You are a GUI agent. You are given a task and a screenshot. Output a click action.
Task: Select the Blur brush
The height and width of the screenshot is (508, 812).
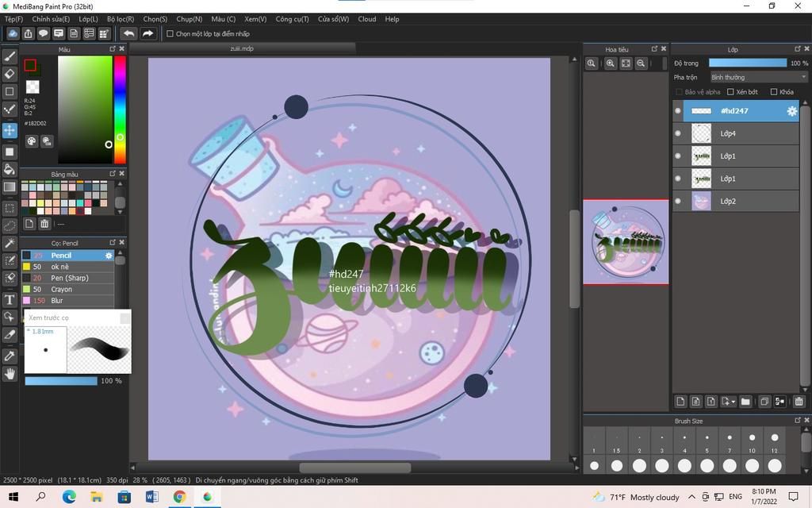pos(68,301)
